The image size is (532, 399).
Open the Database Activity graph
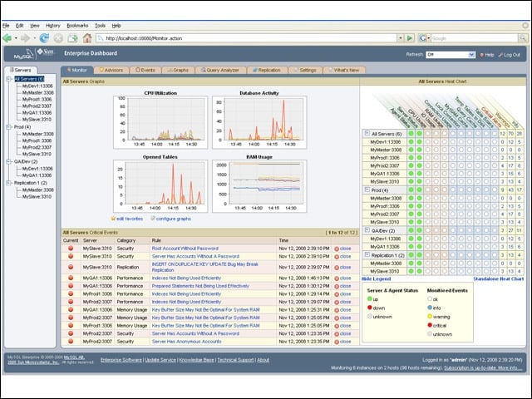tap(259, 122)
